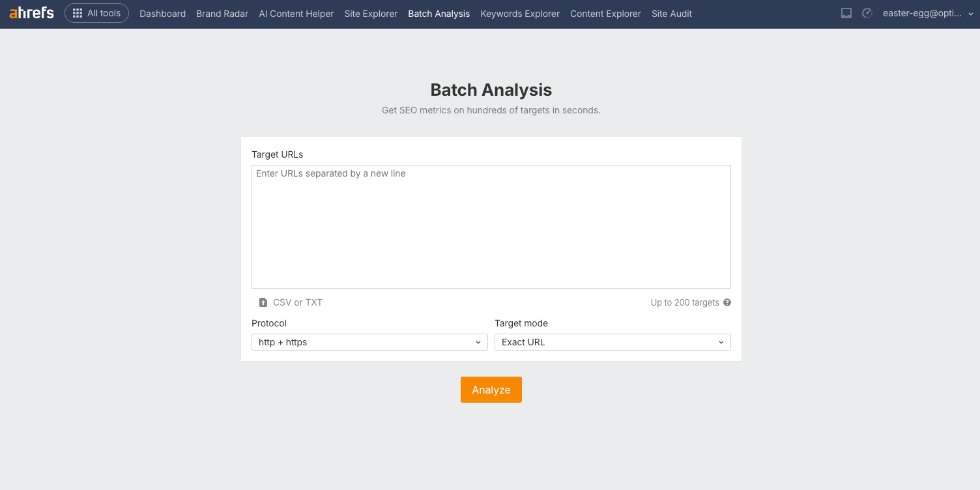Go to Site Audit
Screen dimensions: 980x490
672,14
